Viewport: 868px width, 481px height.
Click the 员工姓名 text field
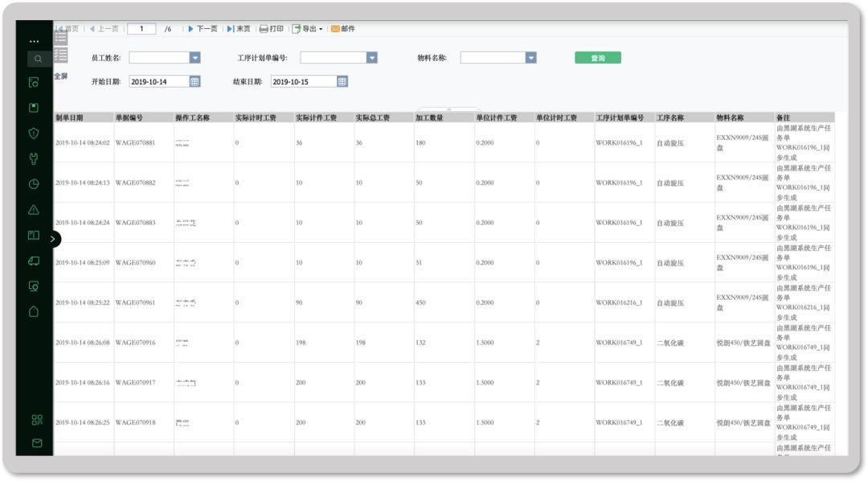159,58
